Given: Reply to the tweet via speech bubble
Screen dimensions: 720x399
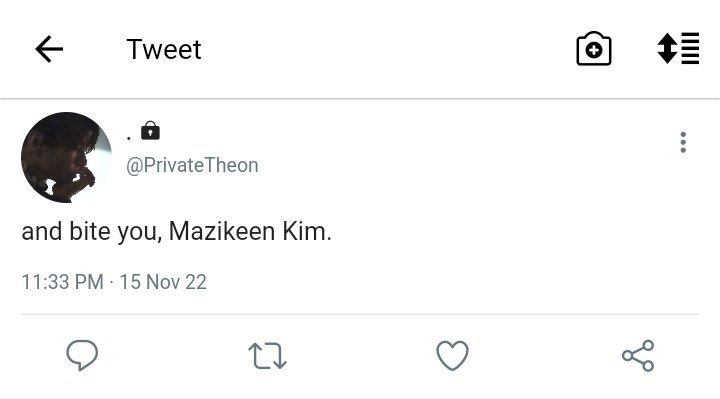Looking at the screenshot, I should click(x=82, y=355).
